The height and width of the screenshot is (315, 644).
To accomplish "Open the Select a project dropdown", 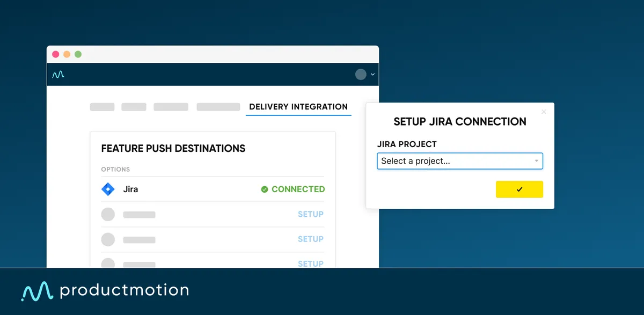I will (x=460, y=161).
